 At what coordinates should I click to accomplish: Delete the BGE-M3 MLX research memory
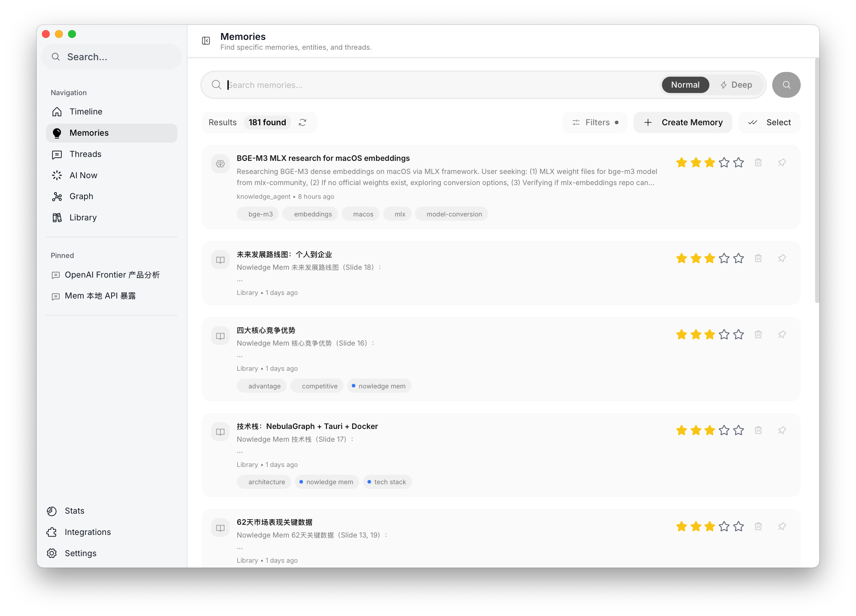pos(758,163)
